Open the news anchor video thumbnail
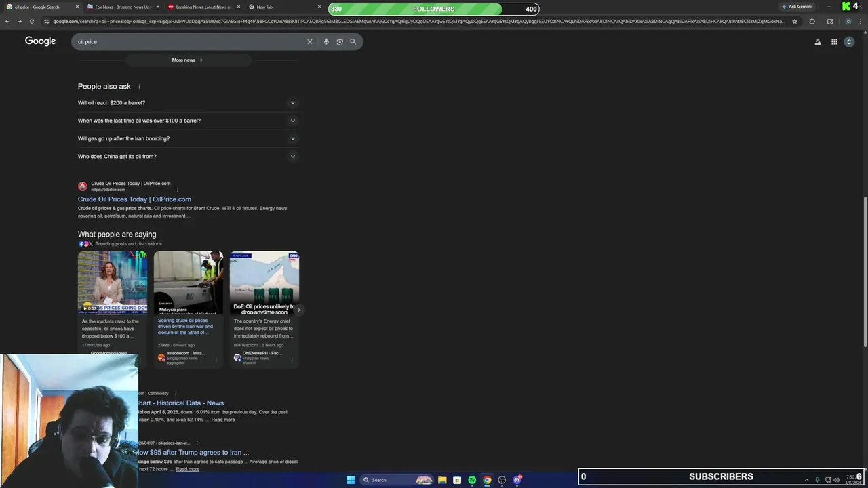Image resolution: width=868 pixels, height=488 pixels. (x=113, y=283)
